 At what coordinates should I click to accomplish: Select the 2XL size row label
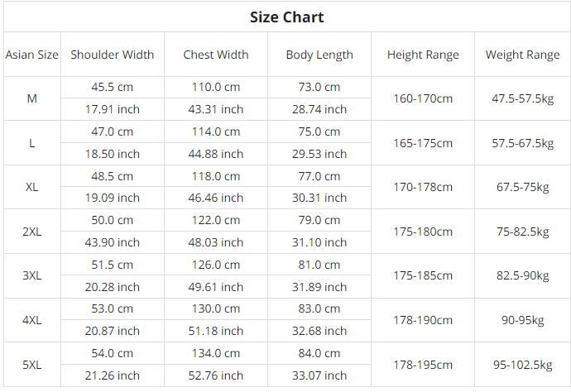pos(32,232)
